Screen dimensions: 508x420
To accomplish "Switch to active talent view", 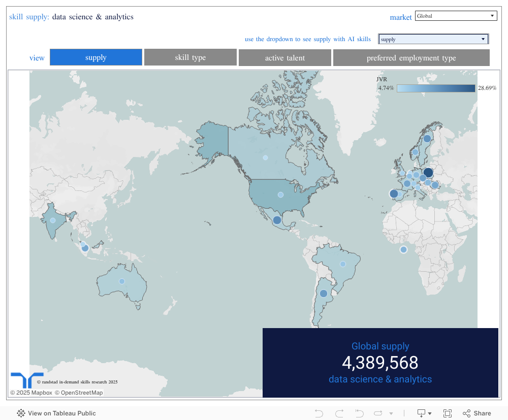I will click(284, 57).
